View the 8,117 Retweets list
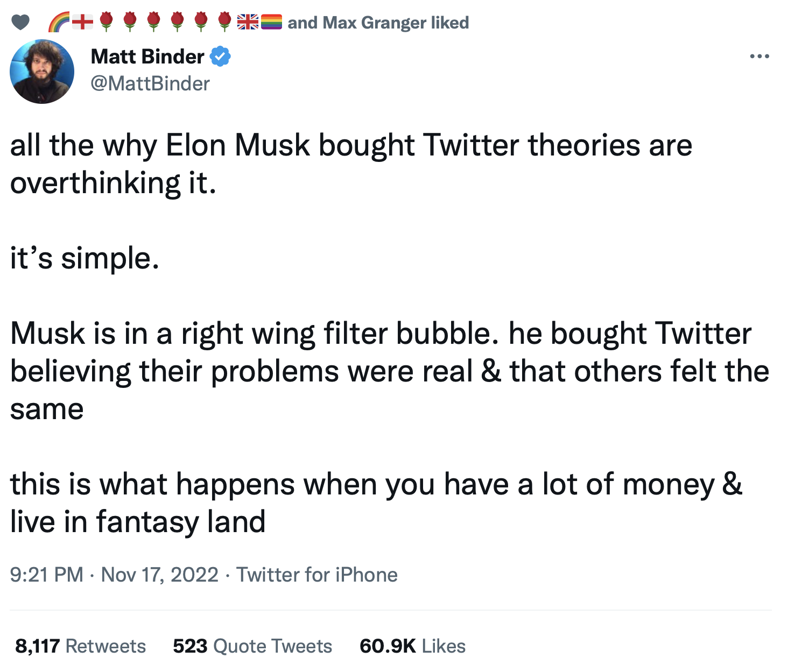Image resolution: width=788 pixels, height=672 pixels. point(81,646)
